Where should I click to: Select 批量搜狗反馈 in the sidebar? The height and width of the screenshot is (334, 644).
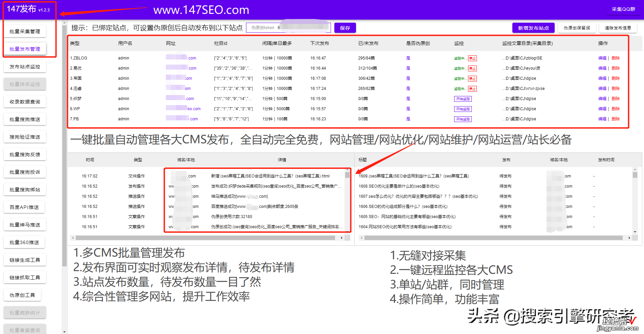pyautogui.click(x=25, y=154)
